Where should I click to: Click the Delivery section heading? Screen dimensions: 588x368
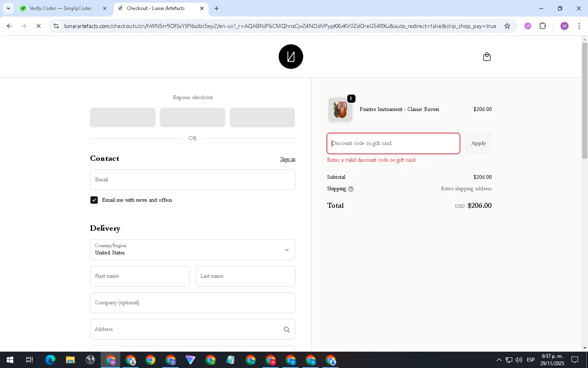click(105, 228)
